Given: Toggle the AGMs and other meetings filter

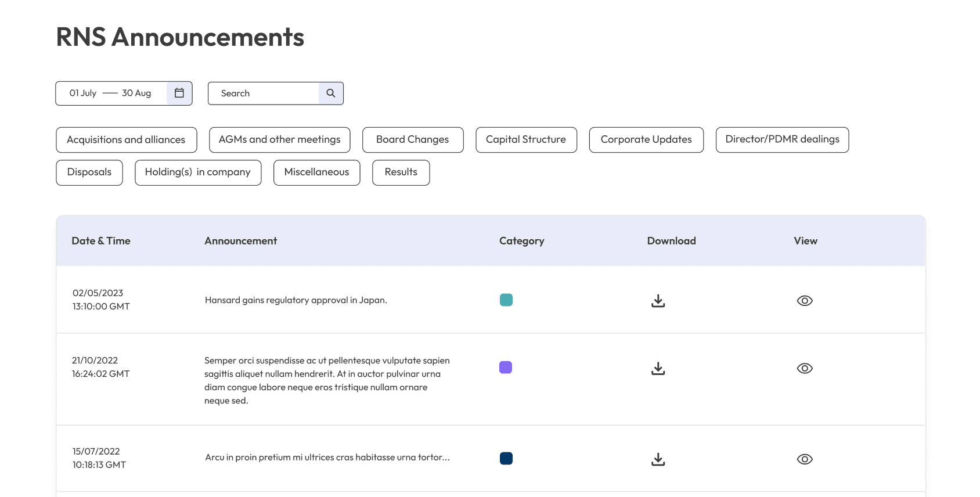Looking at the screenshot, I should click(x=279, y=140).
